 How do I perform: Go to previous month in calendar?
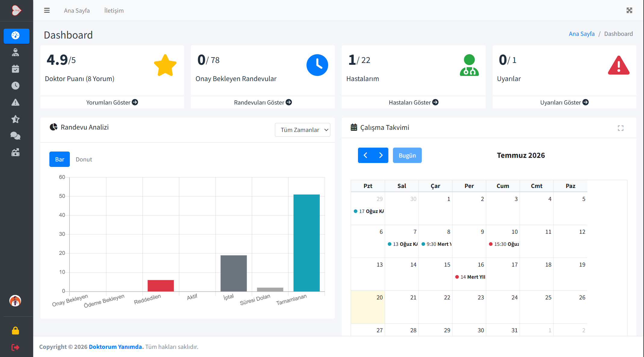366,155
